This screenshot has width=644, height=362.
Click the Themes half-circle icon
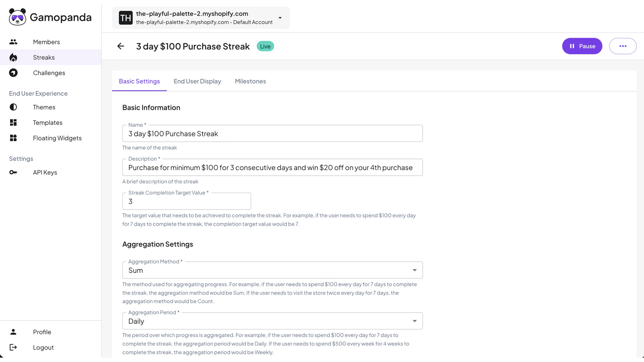[x=13, y=107]
